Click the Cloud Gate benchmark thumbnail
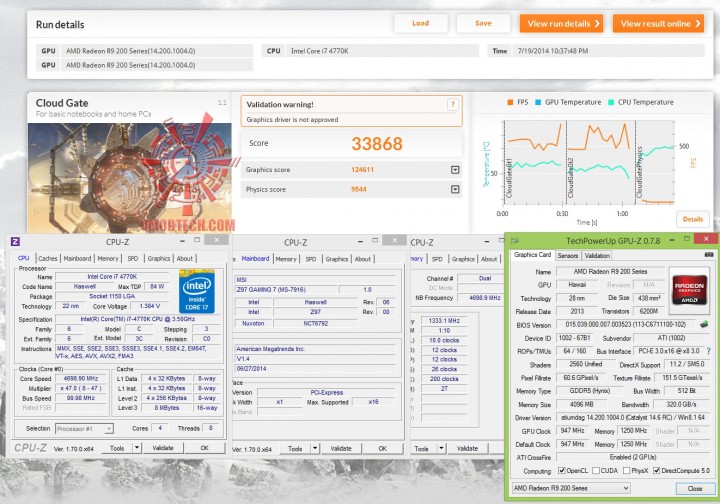Screen dimensions: 720x504 coord(129,178)
